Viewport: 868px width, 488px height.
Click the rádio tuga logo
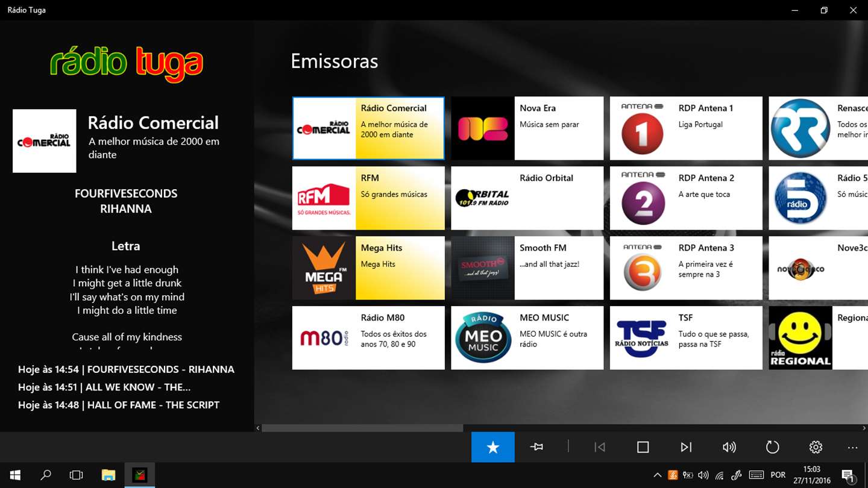(127, 63)
